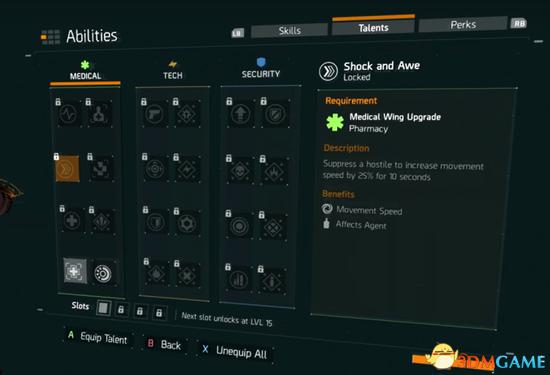Open the Perks tab

click(x=463, y=25)
